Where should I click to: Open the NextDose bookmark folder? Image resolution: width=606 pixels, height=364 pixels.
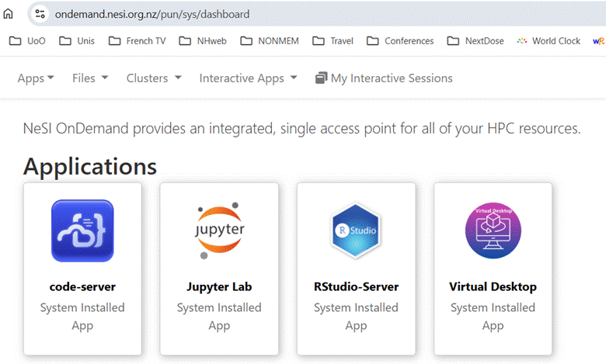coord(475,41)
